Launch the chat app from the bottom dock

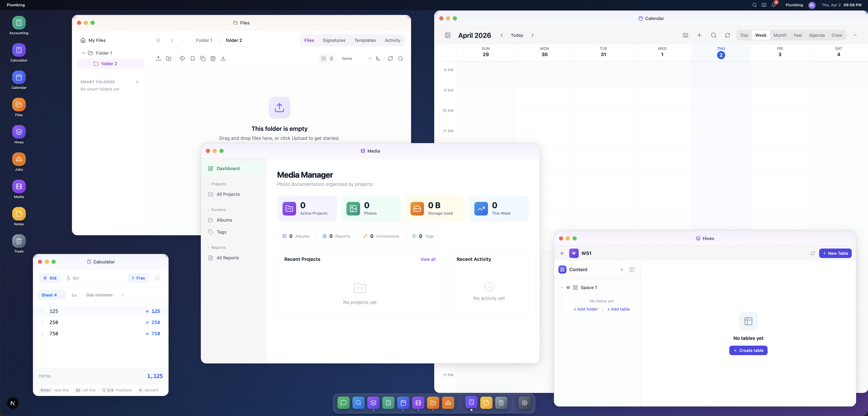tap(343, 403)
